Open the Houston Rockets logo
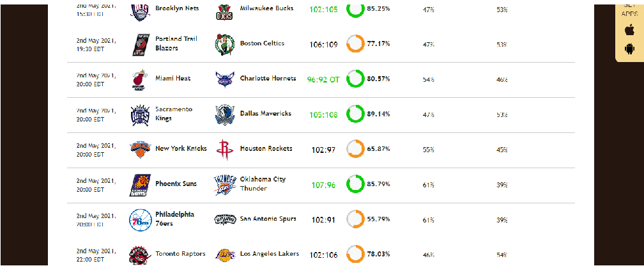This screenshot has height=275, width=644. pos(224,150)
